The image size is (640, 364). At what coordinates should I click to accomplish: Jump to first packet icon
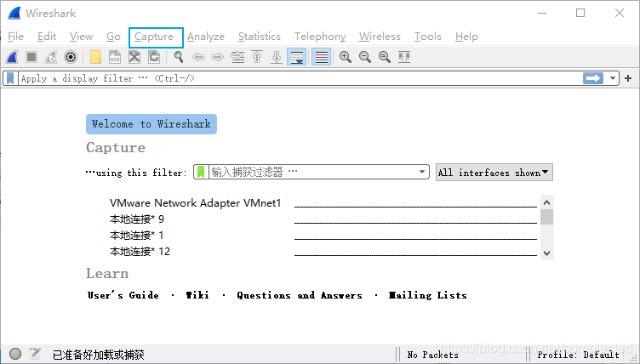click(257, 57)
